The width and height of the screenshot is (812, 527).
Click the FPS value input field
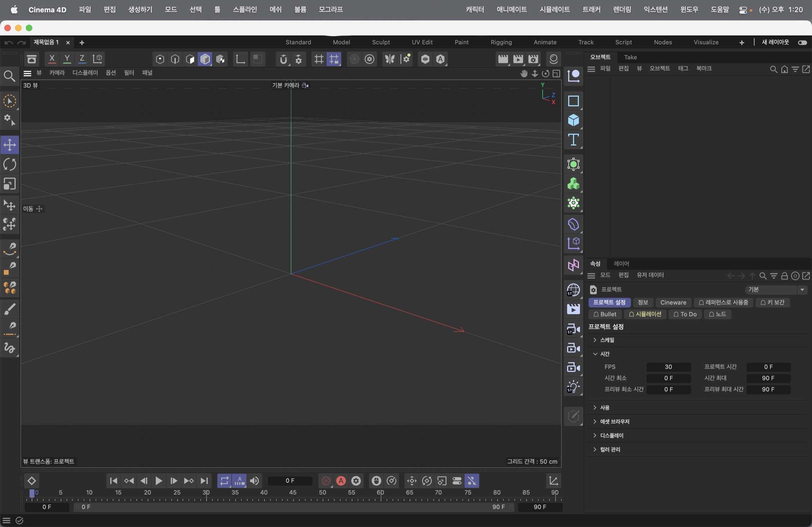click(668, 367)
